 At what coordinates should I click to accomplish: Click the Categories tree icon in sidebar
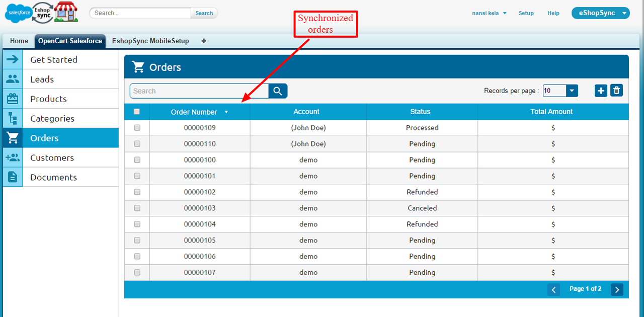13,118
